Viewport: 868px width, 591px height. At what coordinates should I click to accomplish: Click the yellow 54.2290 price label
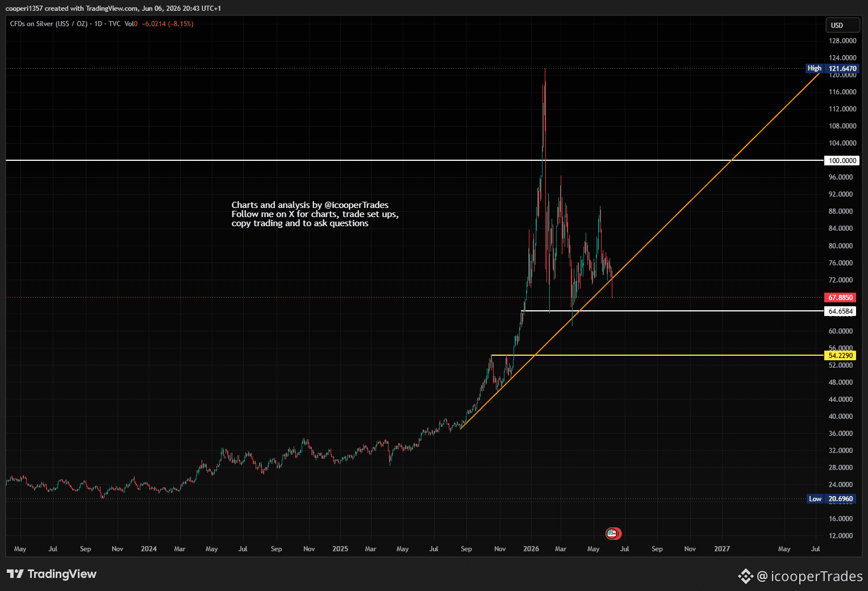(841, 356)
